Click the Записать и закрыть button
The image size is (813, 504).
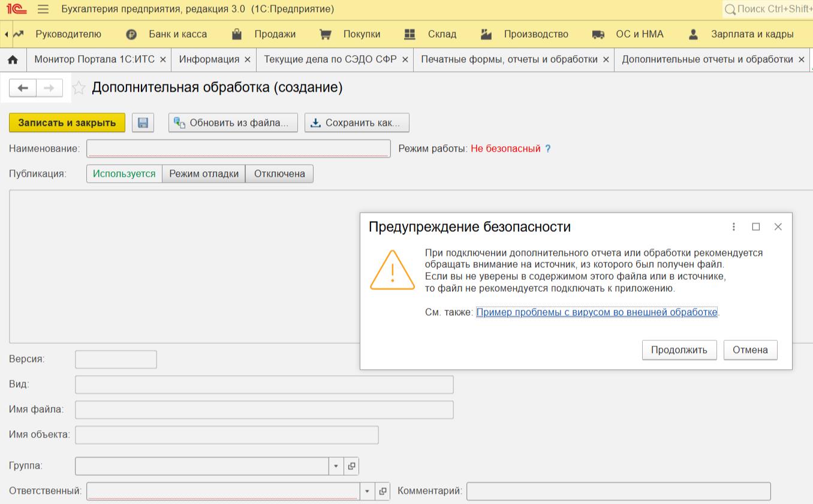[x=67, y=123]
